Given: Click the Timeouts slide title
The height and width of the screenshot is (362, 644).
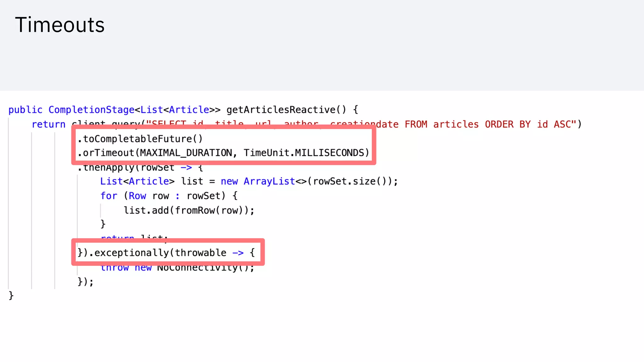Looking at the screenshot, I should (x=60, y=25).
